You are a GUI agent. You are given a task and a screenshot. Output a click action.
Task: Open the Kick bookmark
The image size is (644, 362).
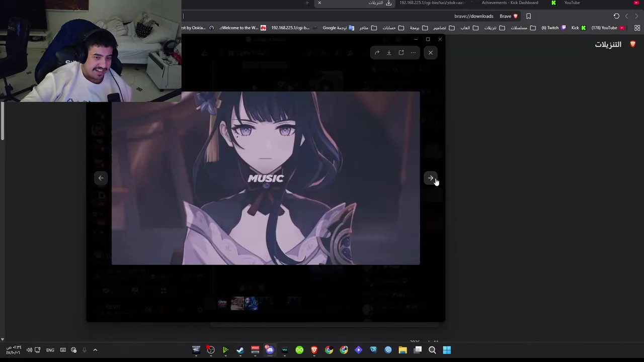tap(579, 28)
